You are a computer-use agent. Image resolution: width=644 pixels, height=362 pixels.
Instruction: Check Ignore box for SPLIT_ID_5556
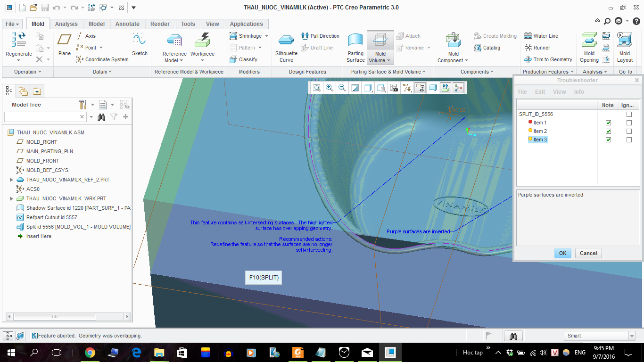[629, 114]
